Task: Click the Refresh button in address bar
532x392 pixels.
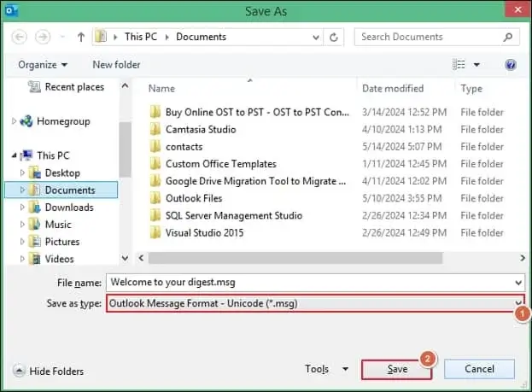Action: click(x=335, y=38)
